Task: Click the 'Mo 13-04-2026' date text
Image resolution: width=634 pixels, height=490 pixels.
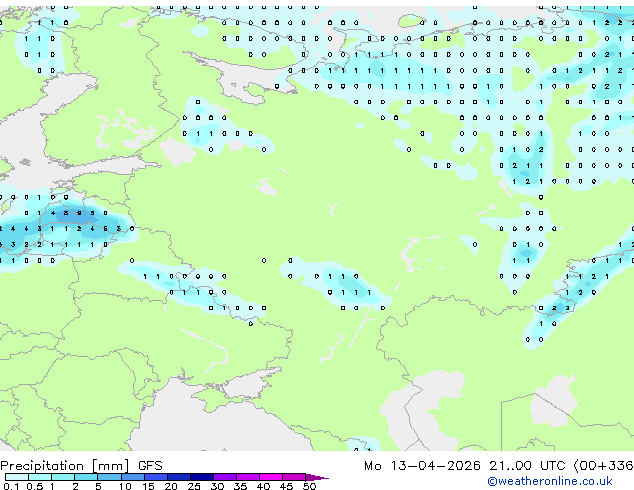Action: pyautogui.click(x=422, y=466)
